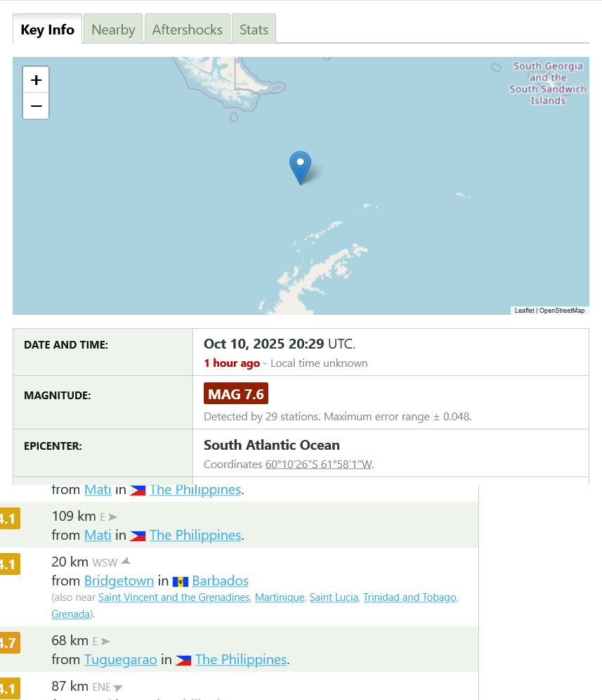
Task: Open the coordinates 60°10'26"S 61°58'1"W link
Action: (x=319, y=465)
